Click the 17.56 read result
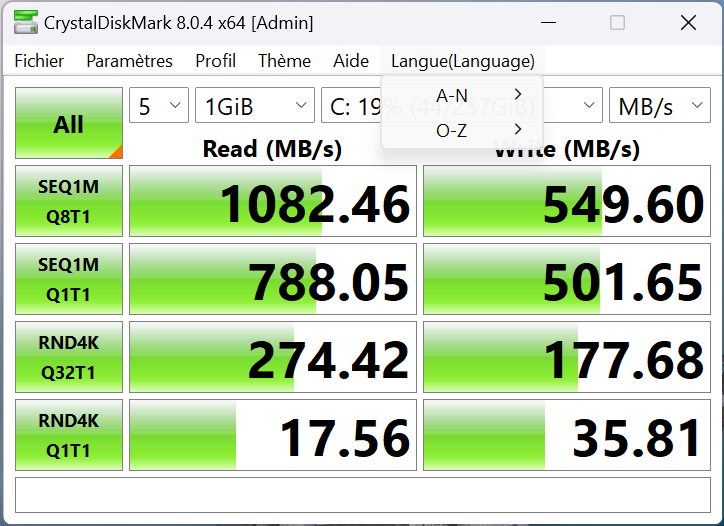The image size is (724, 526). (273, 435)
